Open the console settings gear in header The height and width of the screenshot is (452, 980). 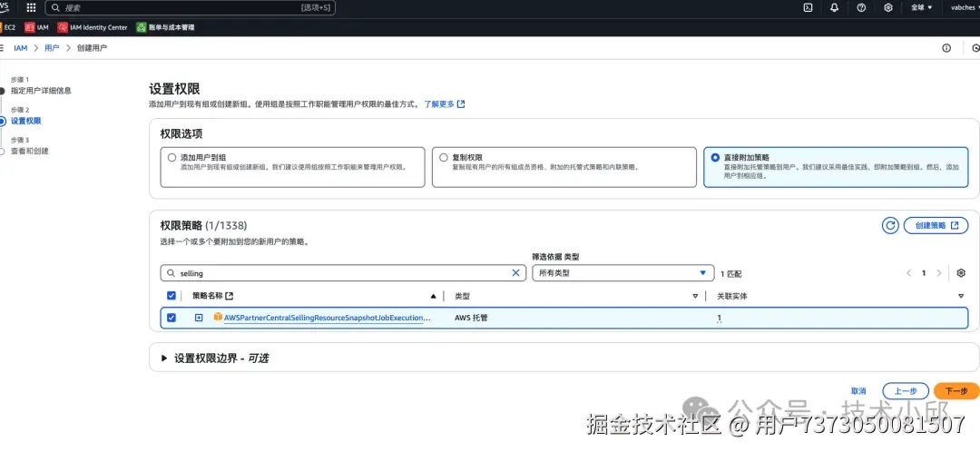[x=888, y=7]
